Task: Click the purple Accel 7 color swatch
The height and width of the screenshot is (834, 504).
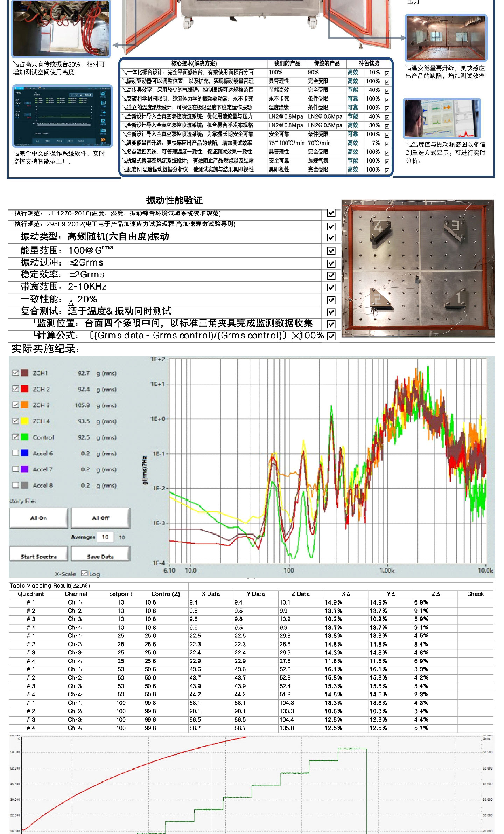Action: 24,469
